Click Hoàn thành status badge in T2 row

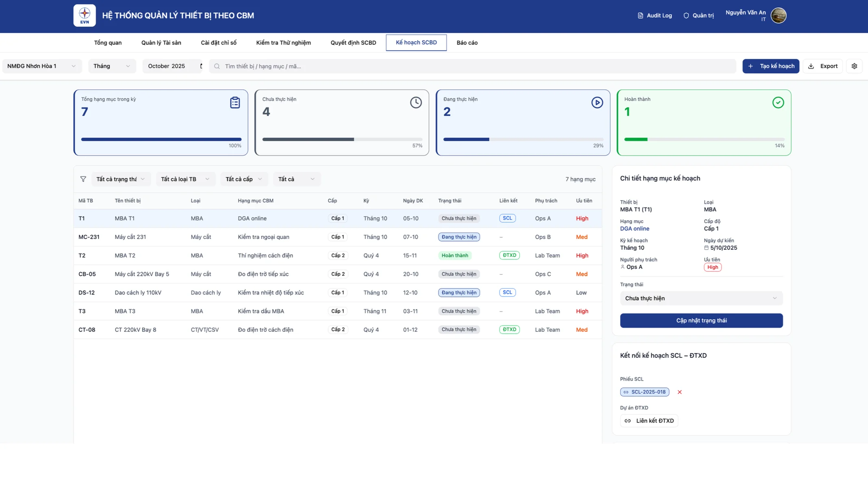(455, 255)
